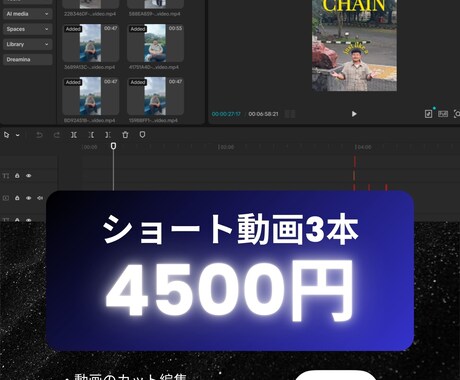Image resolution: width=460 pixels, height=380 pixels.
Task: Select the top-left 00:47 Added clip thumbnail
Action: 90,43
